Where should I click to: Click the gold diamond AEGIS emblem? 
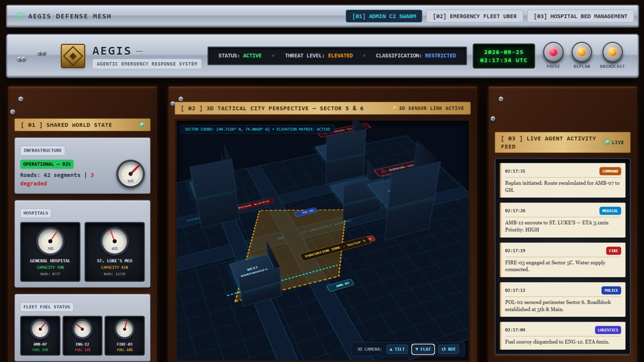[73, 56]
